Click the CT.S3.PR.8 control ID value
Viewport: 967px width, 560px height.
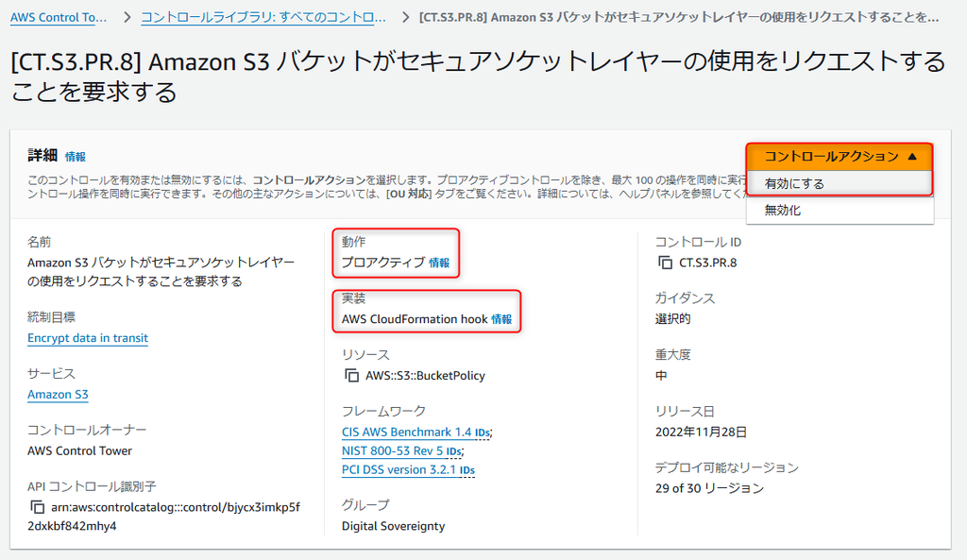tap(708, 263)
